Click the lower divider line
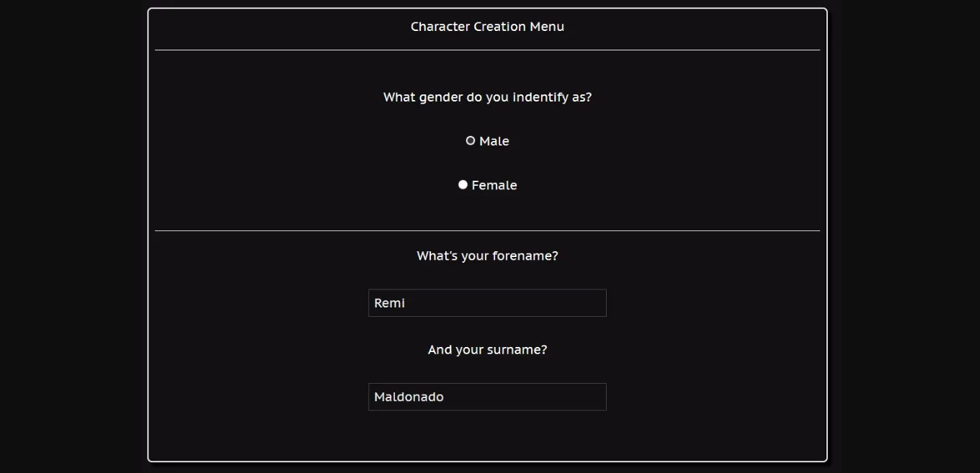 point(487,230)
